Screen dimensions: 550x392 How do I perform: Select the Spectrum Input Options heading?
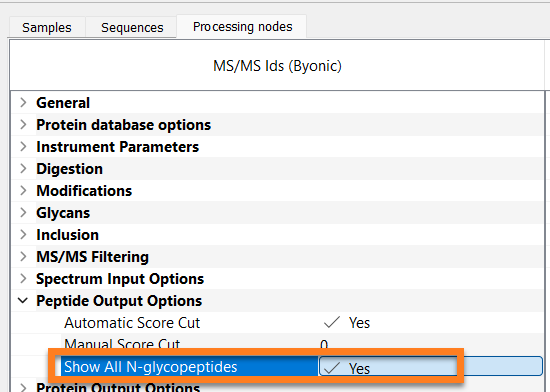120,279
